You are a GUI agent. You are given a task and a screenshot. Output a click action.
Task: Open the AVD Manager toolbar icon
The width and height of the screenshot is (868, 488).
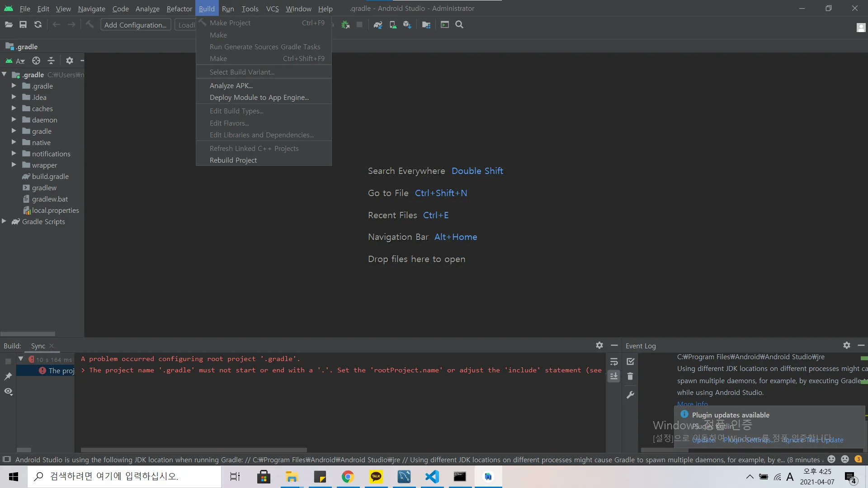(x=393, y=25)
